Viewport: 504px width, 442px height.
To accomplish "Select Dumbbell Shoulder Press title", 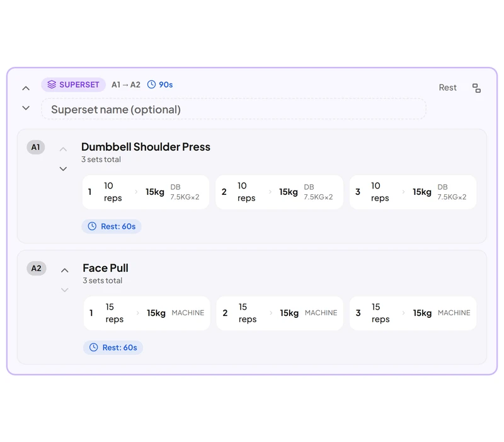I will tap(146, 147).
